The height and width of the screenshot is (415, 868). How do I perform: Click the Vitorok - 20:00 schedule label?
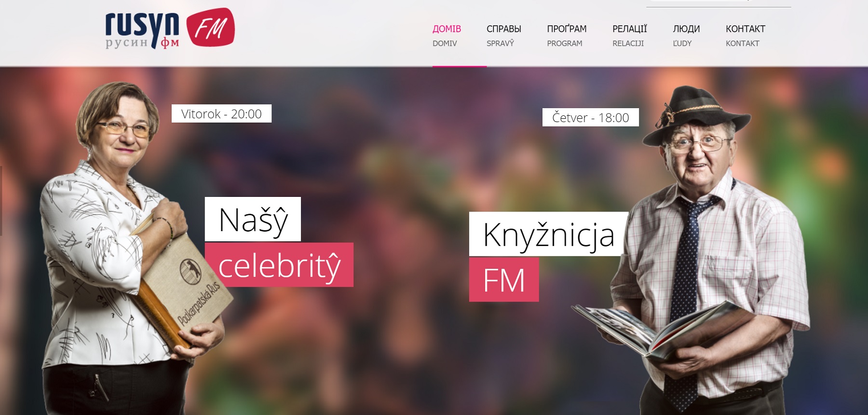[221, 113]
